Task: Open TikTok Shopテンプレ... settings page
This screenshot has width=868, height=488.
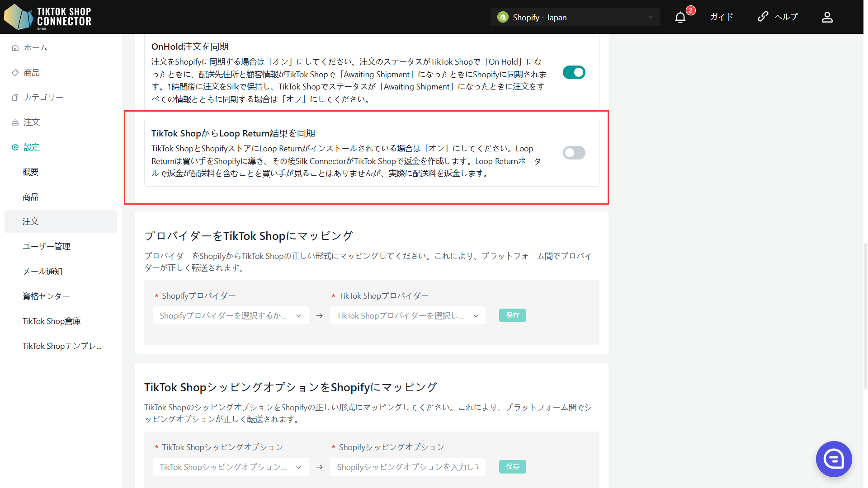Action: click(62, 346)
